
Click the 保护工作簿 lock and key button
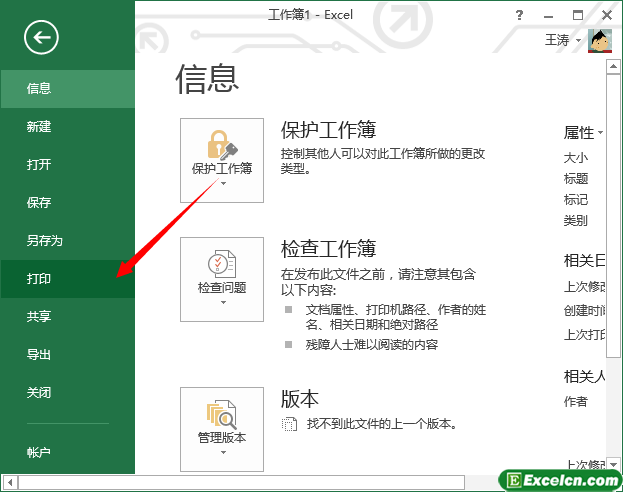tap(222, 160)
